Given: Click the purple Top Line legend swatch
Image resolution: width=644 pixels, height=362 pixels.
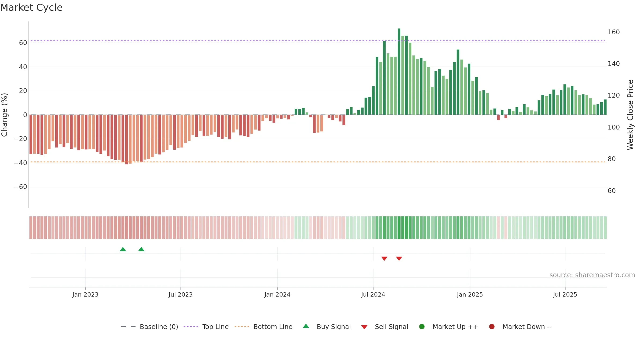Looking at the screenshot, I should click(x=191, y=327).
